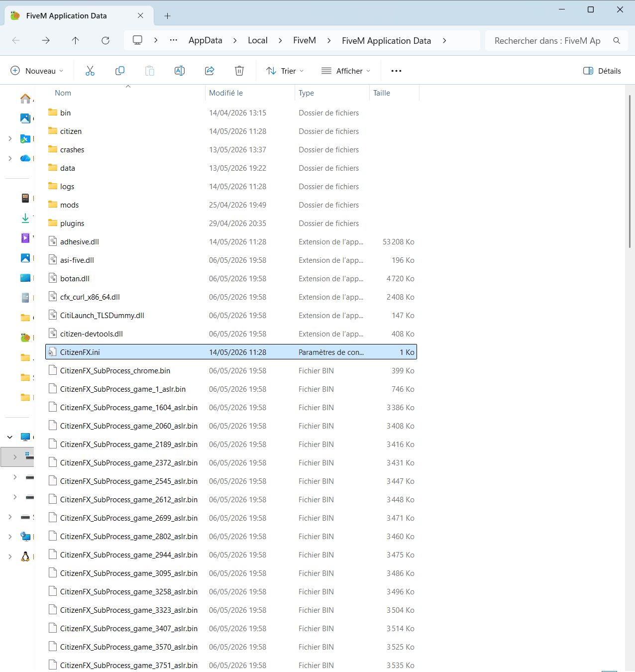Sort by Type column header
The height and width of the screenshot is (672, 635).
(306, 93)
